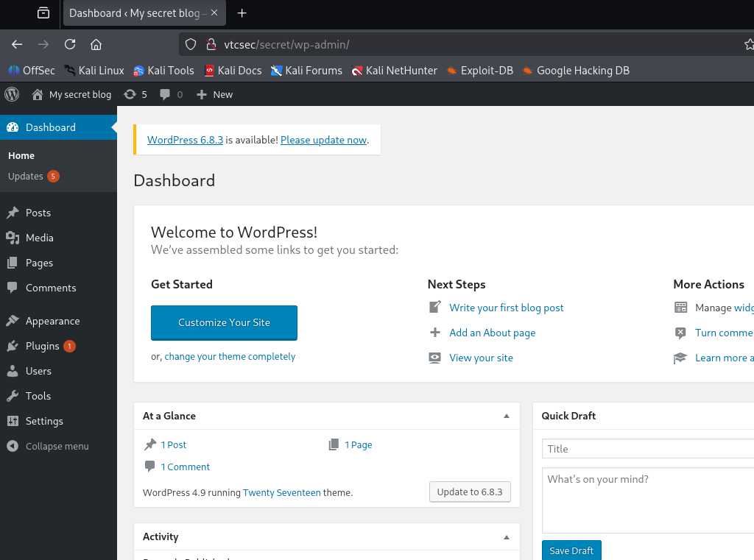Click browser back arrow button
Image resolution: width=754 pixels, height=560 pixels.
pyautogui.click(x=17, y=44)
